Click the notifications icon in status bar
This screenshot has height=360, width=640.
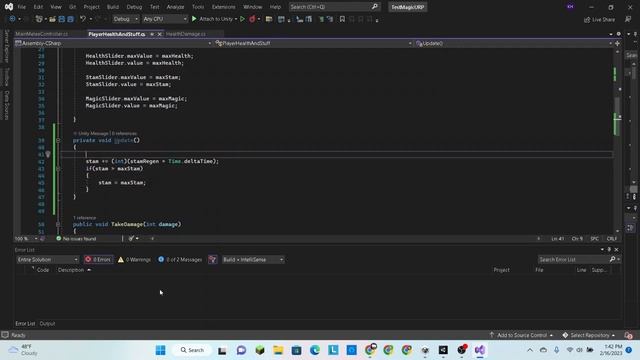(x=628, y=335)
